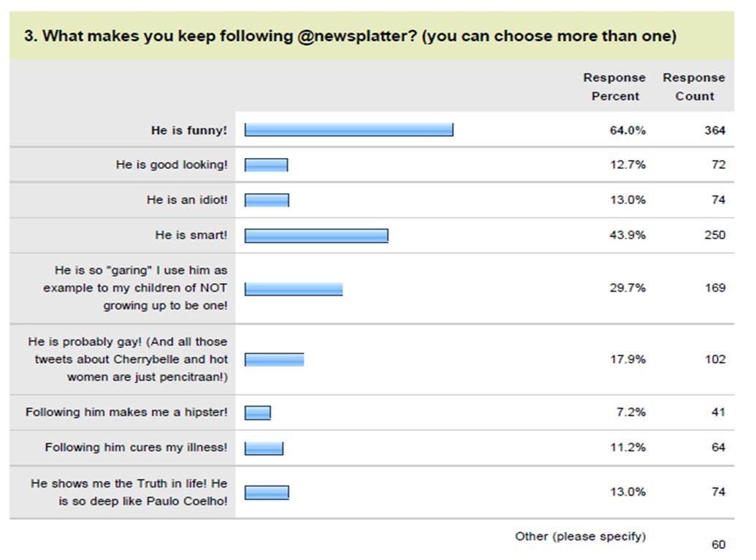Click the Response Percent column header
The image size is (756, 560).
tap(614, 87)
